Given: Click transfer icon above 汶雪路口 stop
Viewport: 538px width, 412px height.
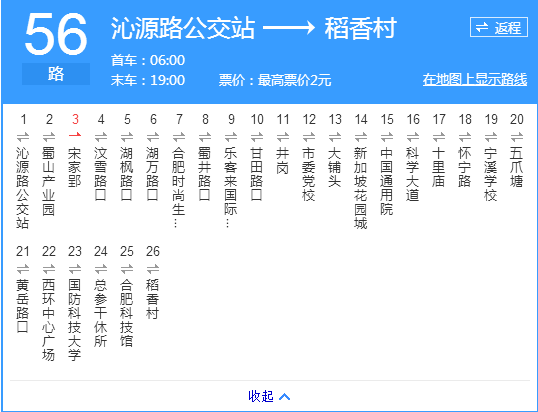Looking at the screenshot, I should pyautogui.click(x=101, y=137).
